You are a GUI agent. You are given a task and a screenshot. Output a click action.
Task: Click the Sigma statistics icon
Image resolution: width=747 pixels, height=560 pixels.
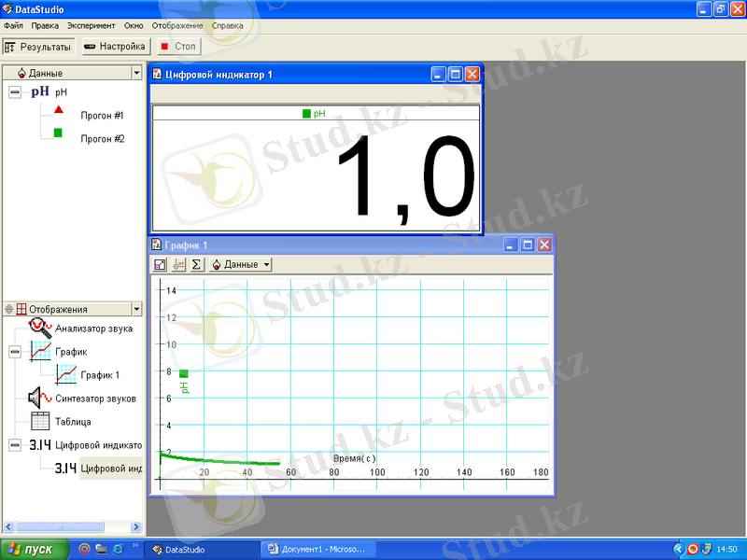point(197,265)
